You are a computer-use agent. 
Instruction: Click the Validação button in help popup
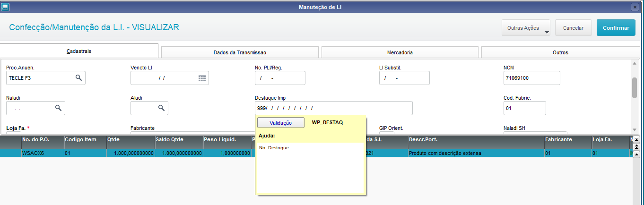pyautogui.click(x=280, y=123)
